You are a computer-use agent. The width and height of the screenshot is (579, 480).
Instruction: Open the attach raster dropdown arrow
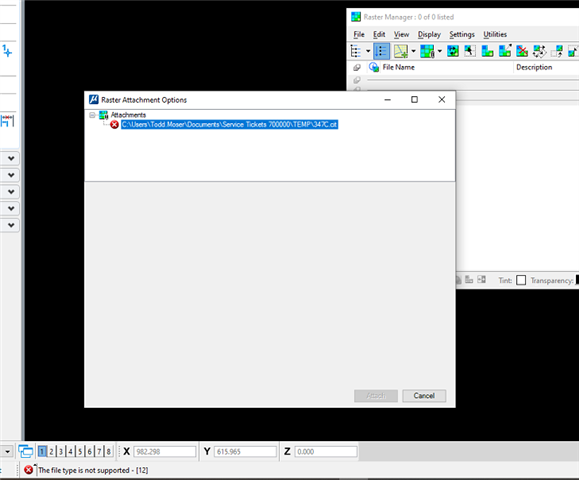[414, 51]
